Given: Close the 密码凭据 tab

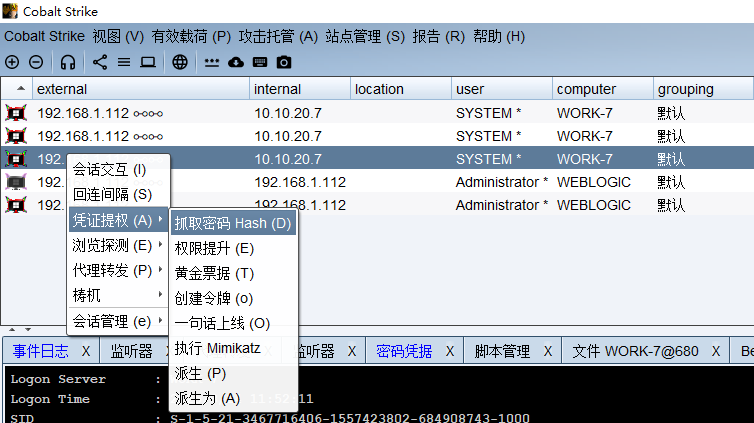Looking at the screenshot, I should click(x=450, y=351).
